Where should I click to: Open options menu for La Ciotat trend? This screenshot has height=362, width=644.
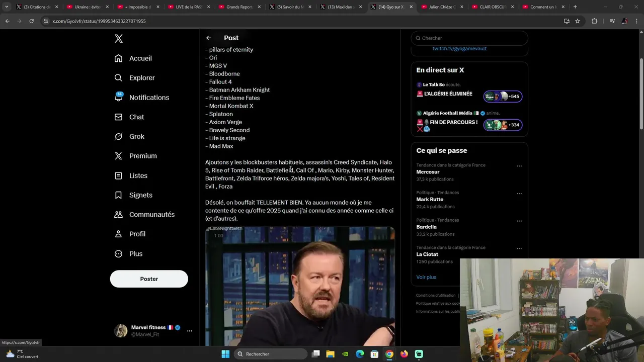pos(519,248)
